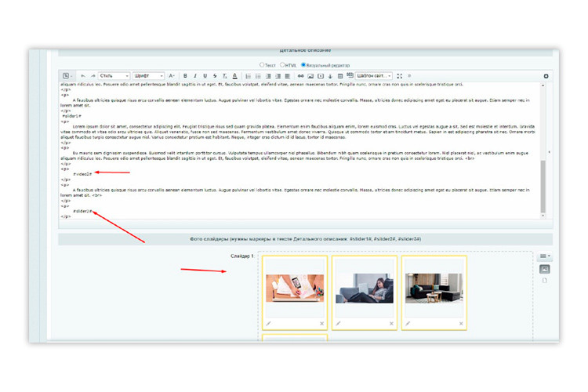Toggle strikethrough formatting

click(215, 76)
